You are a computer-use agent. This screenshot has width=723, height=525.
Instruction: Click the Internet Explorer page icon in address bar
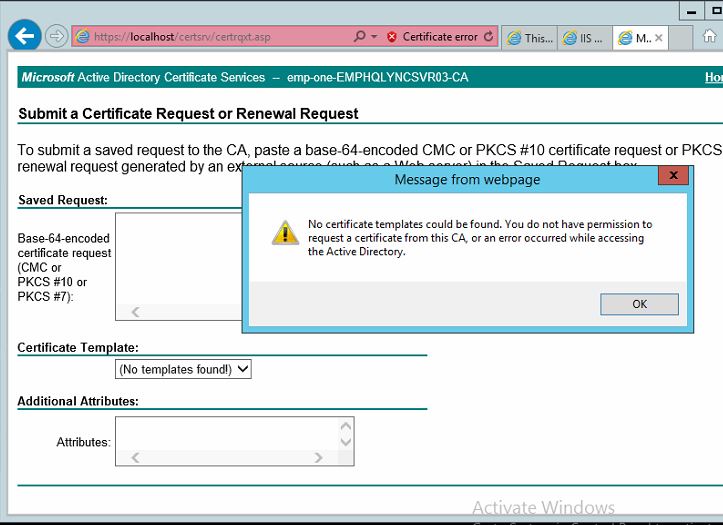point(83,36)
